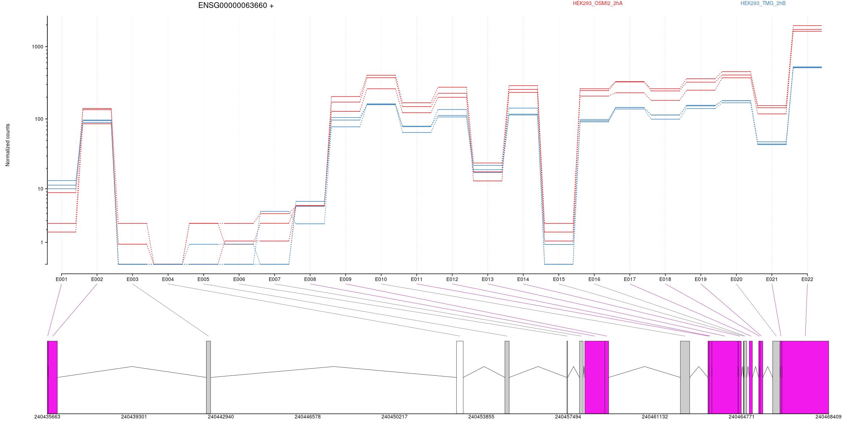Select exon label E019
Screen dimensions: 868x434
tap(701, 279)
